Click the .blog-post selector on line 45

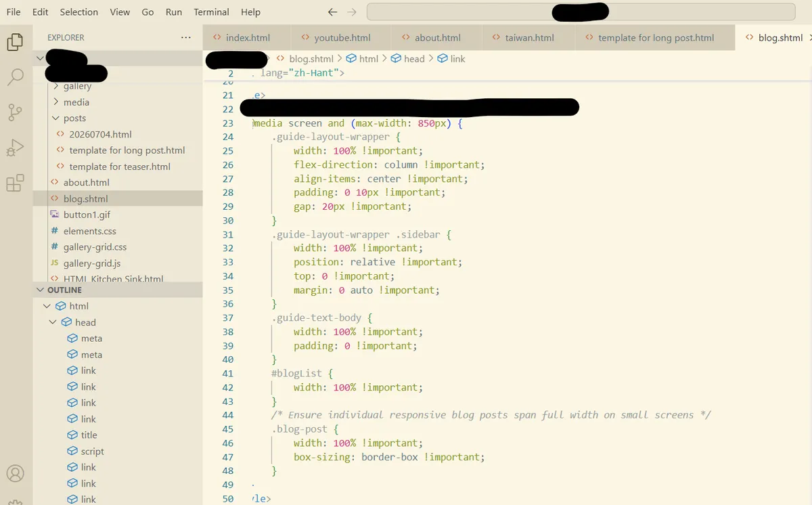[300, 429]
